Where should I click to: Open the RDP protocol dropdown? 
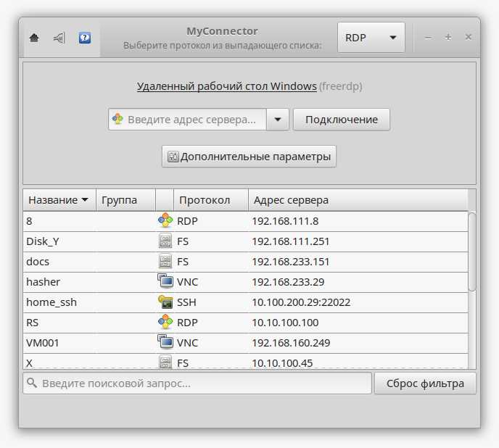click(x=371, y=38)
